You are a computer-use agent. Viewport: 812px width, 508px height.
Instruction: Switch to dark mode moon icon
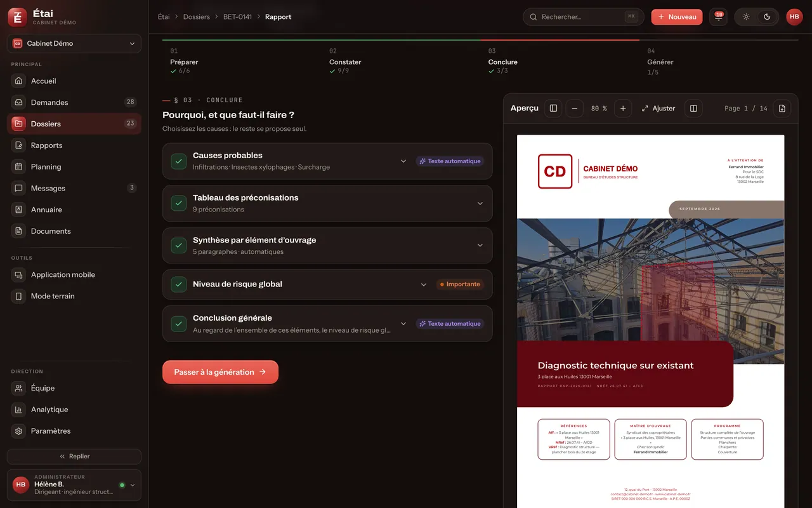coord(767,17)
